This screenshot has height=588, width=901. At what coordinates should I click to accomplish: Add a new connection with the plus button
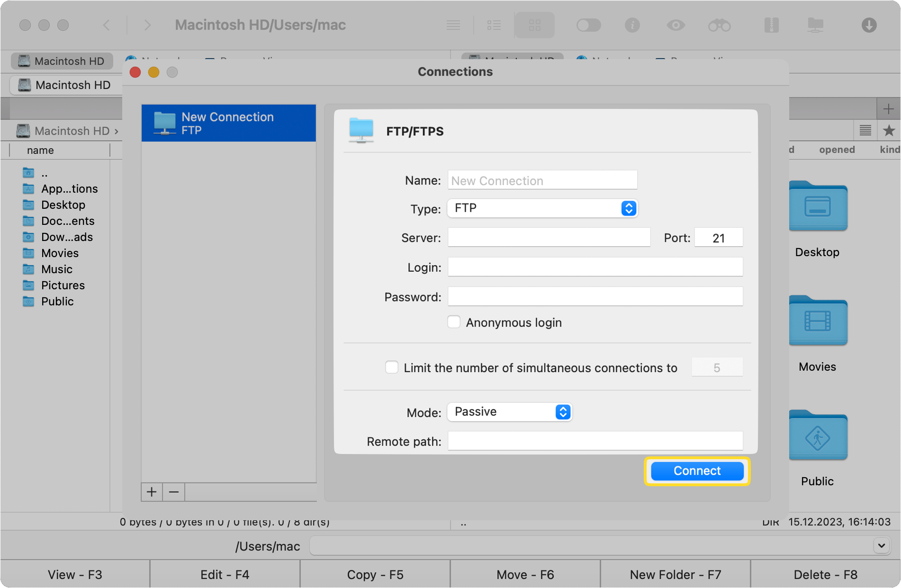(151, 492)
